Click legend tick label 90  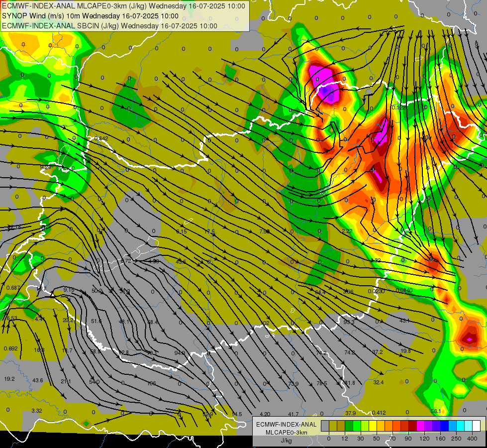tap(408, 439)
